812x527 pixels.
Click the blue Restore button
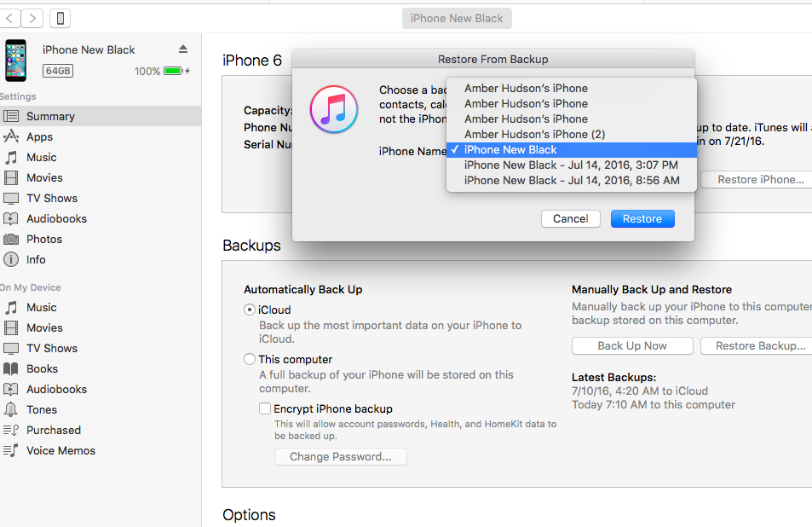pyautogui.click(x=642, y=218)
